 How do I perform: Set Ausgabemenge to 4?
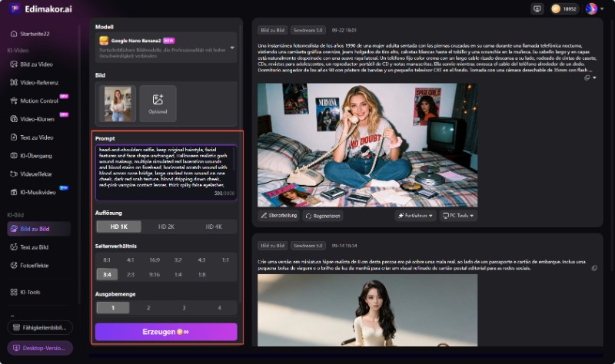coord(219,308)
